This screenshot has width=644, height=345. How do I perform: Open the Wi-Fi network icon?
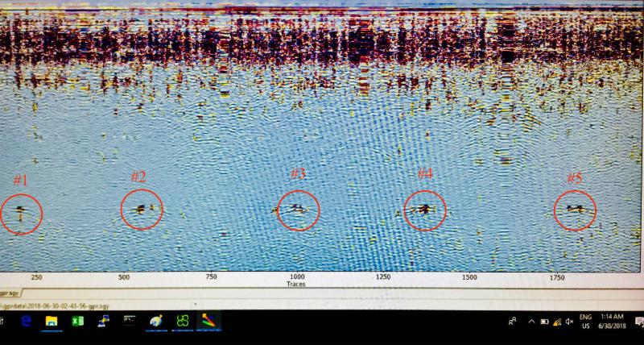pos(556,322)
